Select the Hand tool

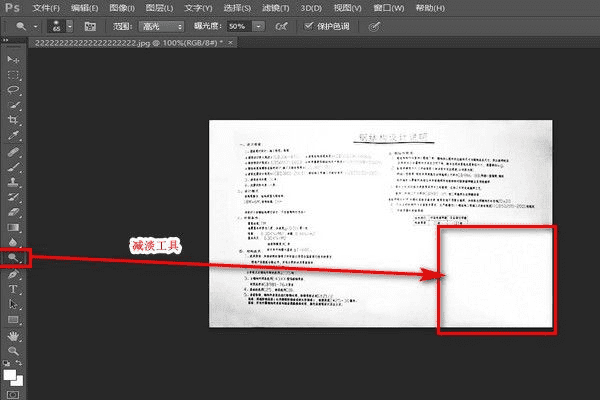(x=13, y=336)
